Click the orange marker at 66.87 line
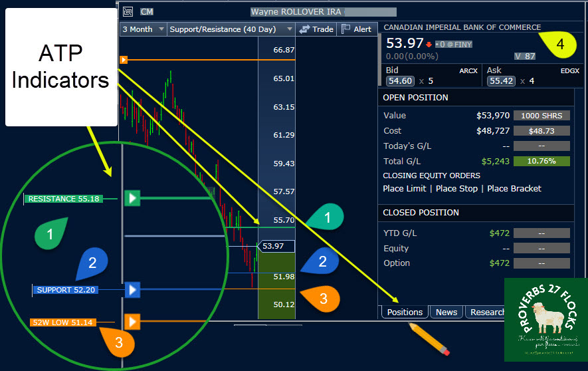 123,60
